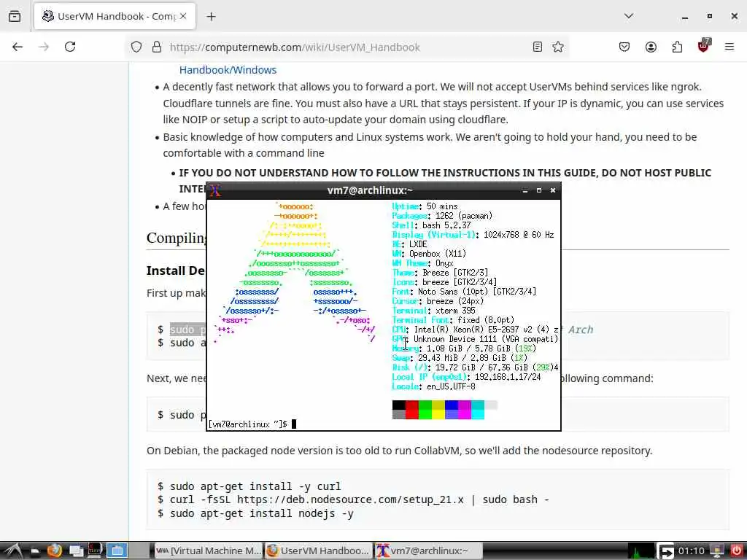Click the tracking protection shield icon
Image resolution: width=747 pixels, height=560 pixels.
click(136, 47)
